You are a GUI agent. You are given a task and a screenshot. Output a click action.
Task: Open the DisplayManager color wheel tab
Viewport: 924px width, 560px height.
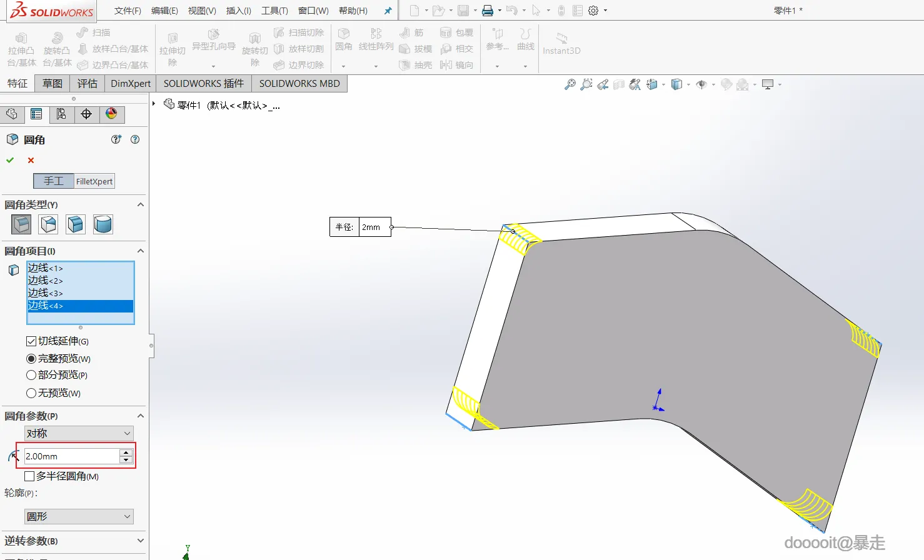coord(111,114)
